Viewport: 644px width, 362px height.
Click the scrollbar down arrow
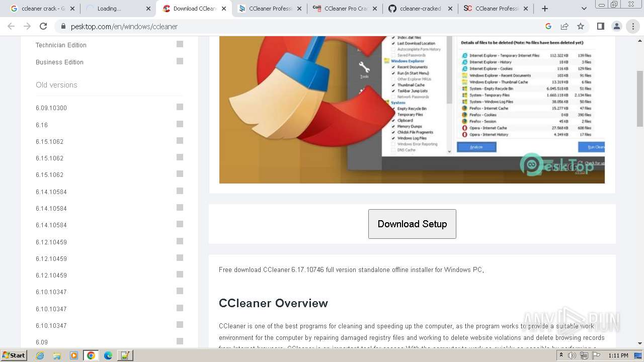point(640,343)
